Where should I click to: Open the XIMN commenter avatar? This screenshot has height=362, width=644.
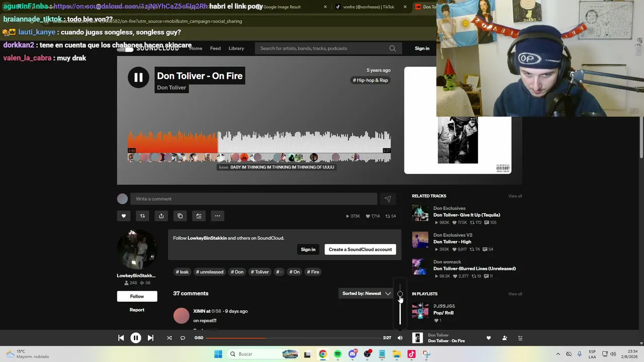click(181, 315)
